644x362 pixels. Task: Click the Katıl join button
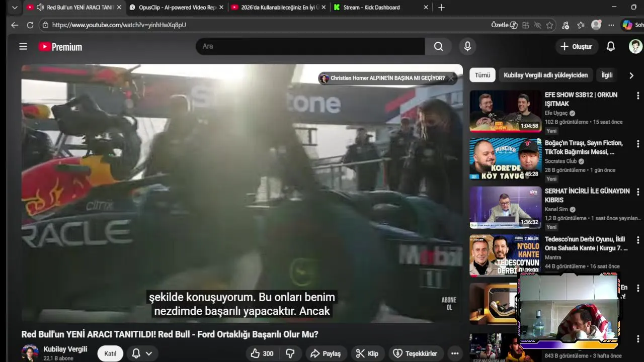110,353
